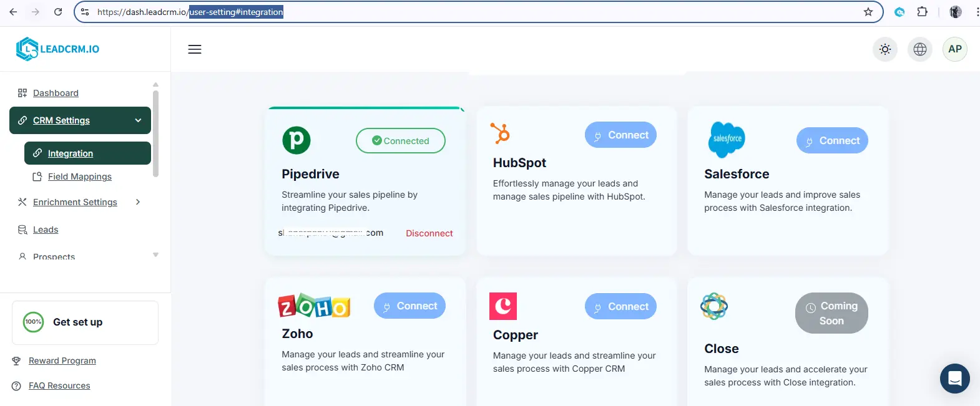This screenshot has width=980, height=406.
Task: Click the Copper logo icon
Action: (x=503, y=306)
